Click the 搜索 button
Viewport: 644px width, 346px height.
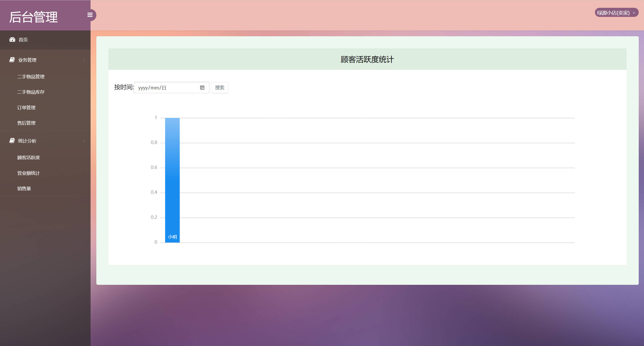click(x=219, y=87)
